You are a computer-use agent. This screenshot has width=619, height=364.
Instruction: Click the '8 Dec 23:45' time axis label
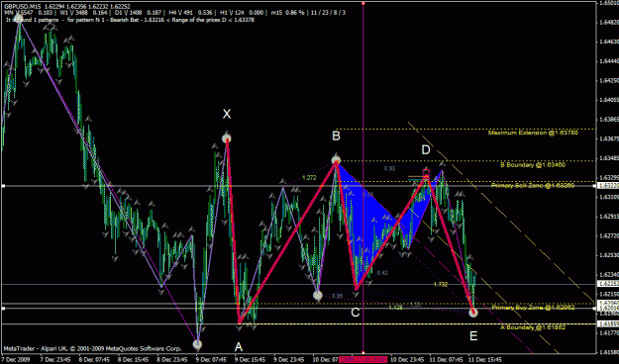(x=172, y=360)
